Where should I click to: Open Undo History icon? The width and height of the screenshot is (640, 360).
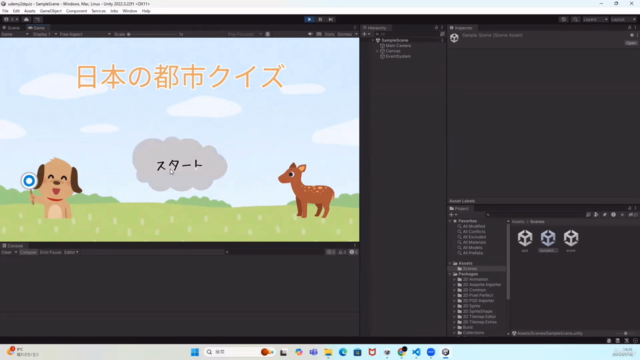coord(563,19)
